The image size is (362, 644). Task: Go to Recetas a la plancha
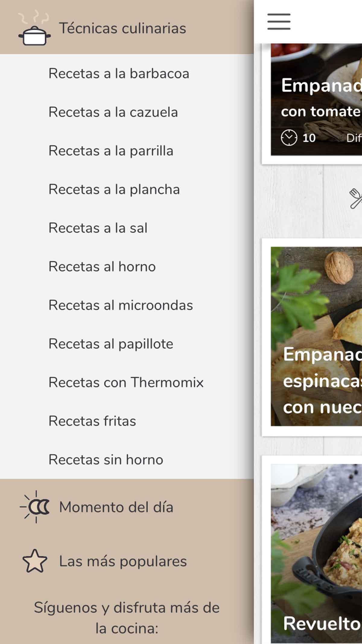click(x=114, y=190)
